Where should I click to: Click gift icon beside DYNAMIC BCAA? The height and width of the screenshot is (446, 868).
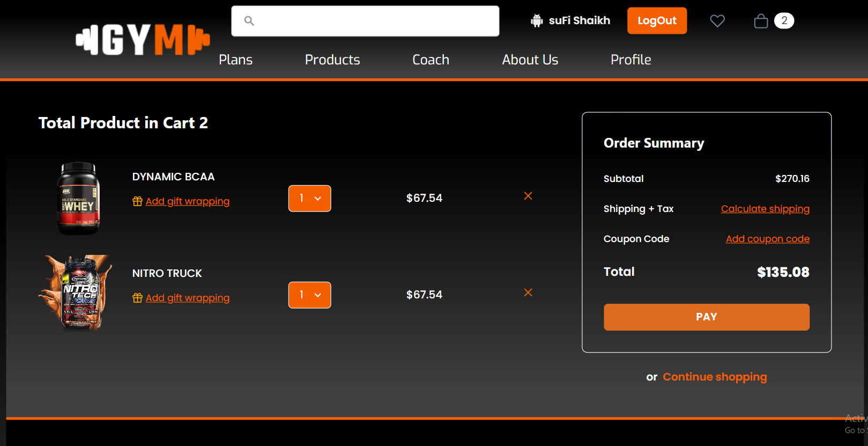tap(138, 201)
